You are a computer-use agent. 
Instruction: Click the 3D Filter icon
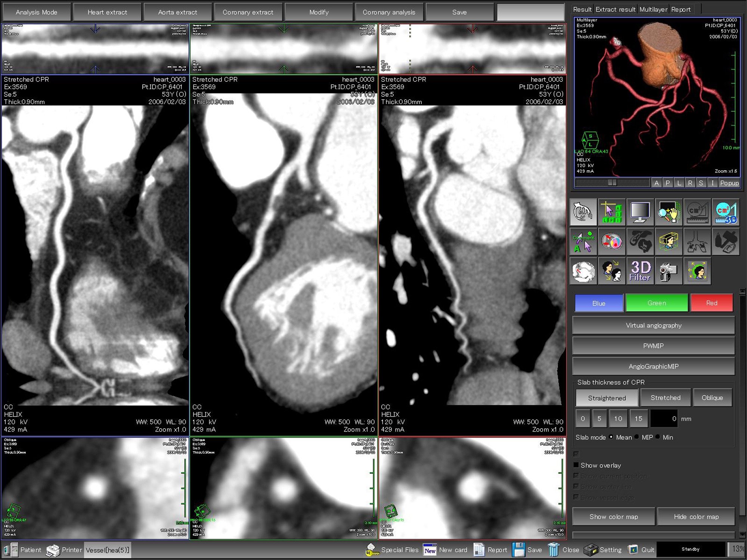pos(640,271)
